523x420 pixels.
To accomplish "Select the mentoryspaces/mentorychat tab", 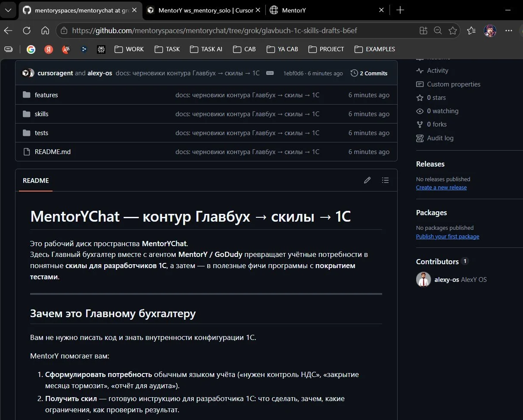I will pyautogui.click(x=80, y=10).
